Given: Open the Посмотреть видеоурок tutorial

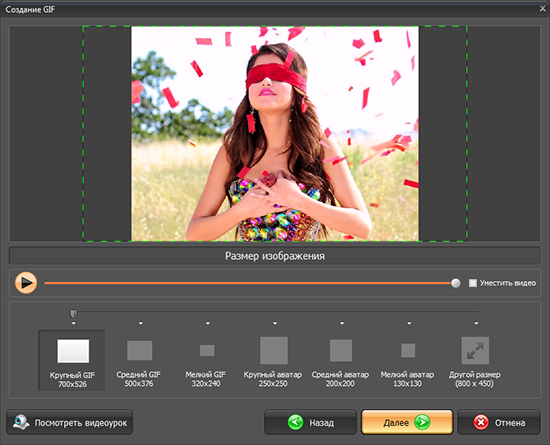Looking at the screenshot, I should [x=69, y=422].
